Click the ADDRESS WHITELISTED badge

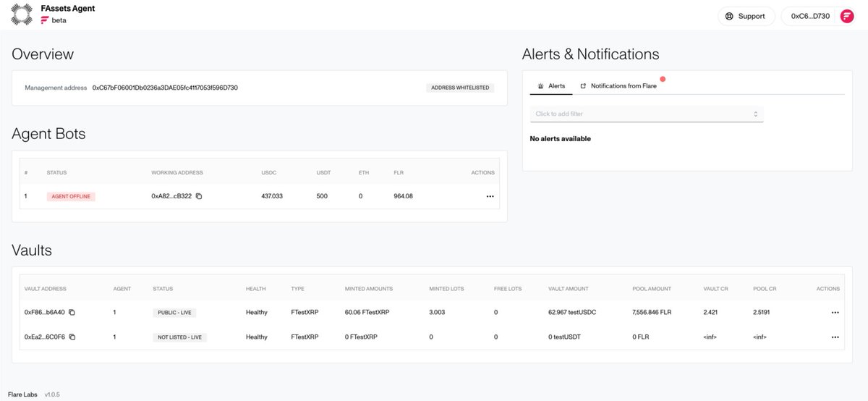460,88
